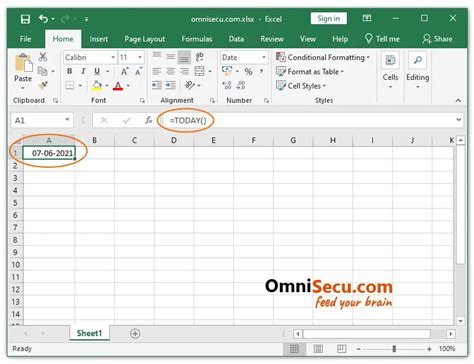
Task: Open the View tab
Action: click(x=308, y=39)
